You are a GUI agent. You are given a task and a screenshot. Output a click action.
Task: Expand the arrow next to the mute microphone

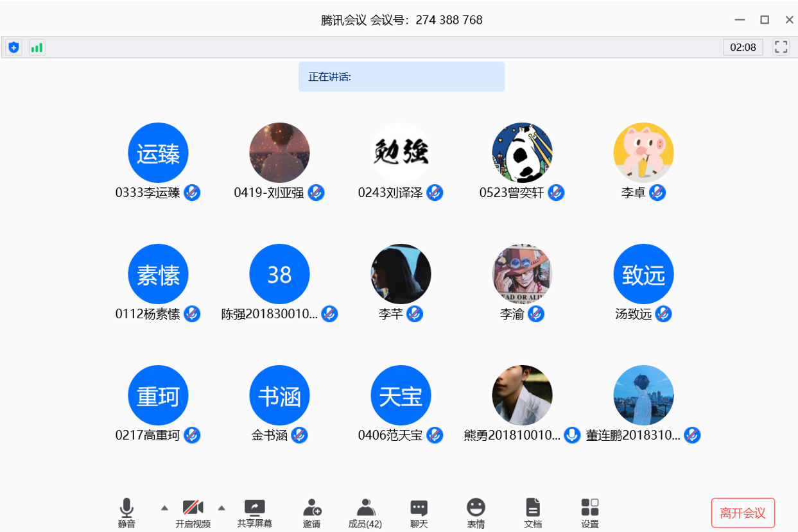pos(164,508)
